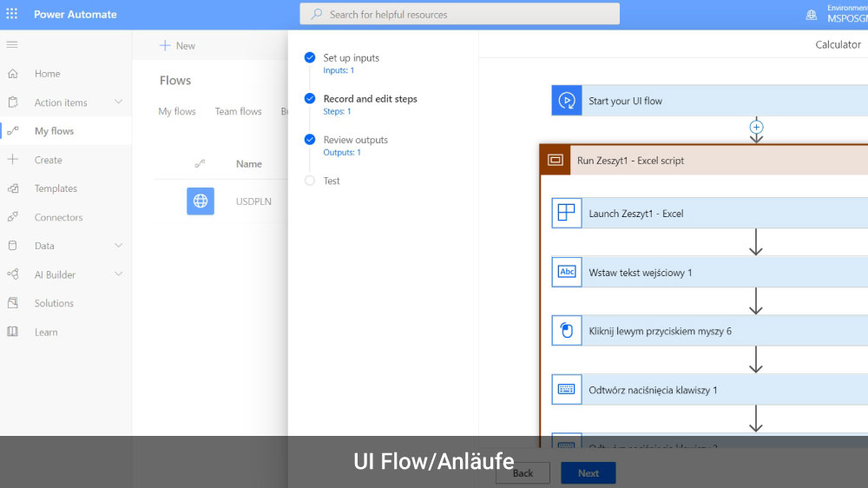Select the Record and edit steps checkmark
868x488 pixels.
point(310,99)
